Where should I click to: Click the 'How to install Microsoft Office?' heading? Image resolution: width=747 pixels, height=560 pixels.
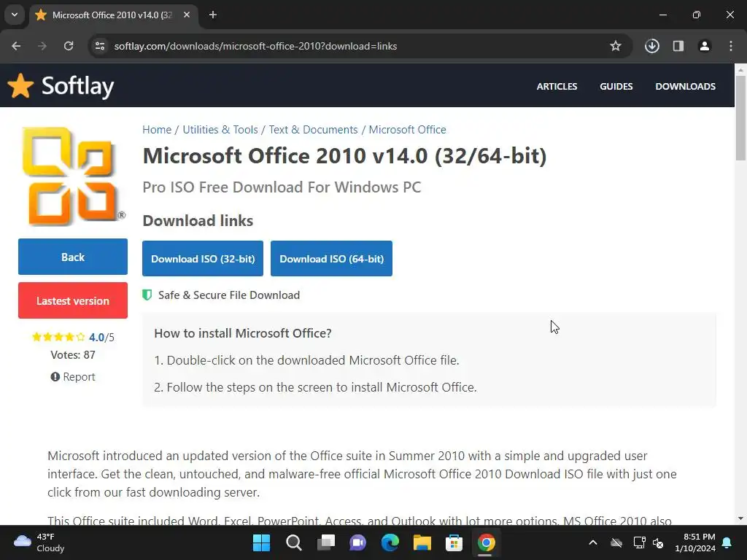pos(243,333)
